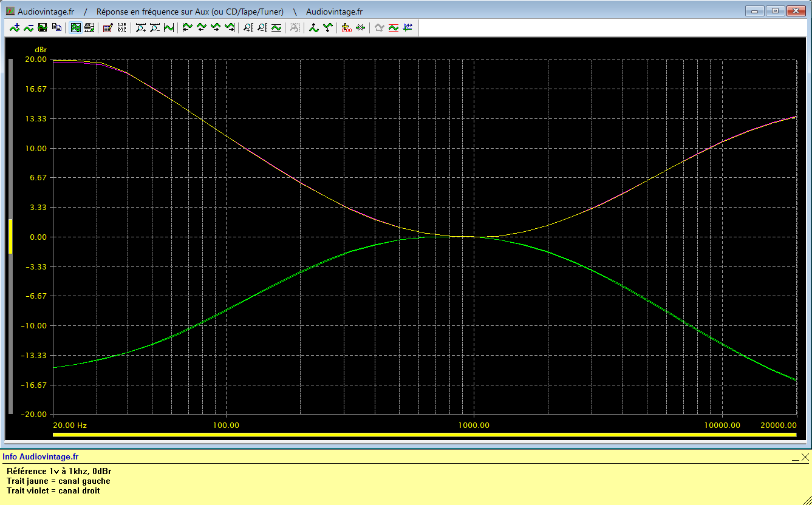Image resolution: width=812 pixels, height=505 pixels.
Task: Click the greyed-out zoom selection icon
Action: pos(295,27)
